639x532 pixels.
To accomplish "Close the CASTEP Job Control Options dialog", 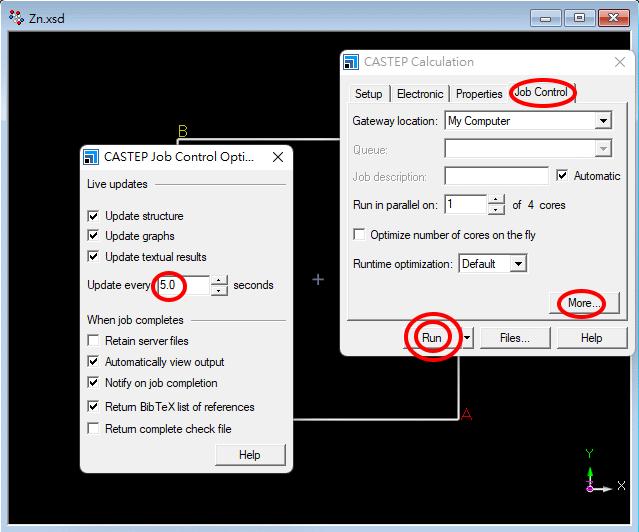I will pos(278,157).
